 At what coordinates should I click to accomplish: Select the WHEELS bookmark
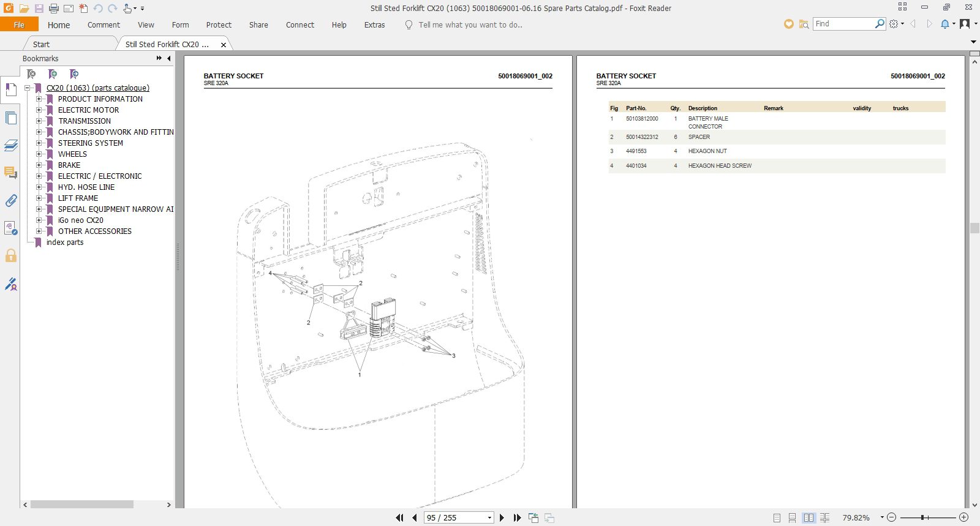pyautogui.click(x=72, y=154)
